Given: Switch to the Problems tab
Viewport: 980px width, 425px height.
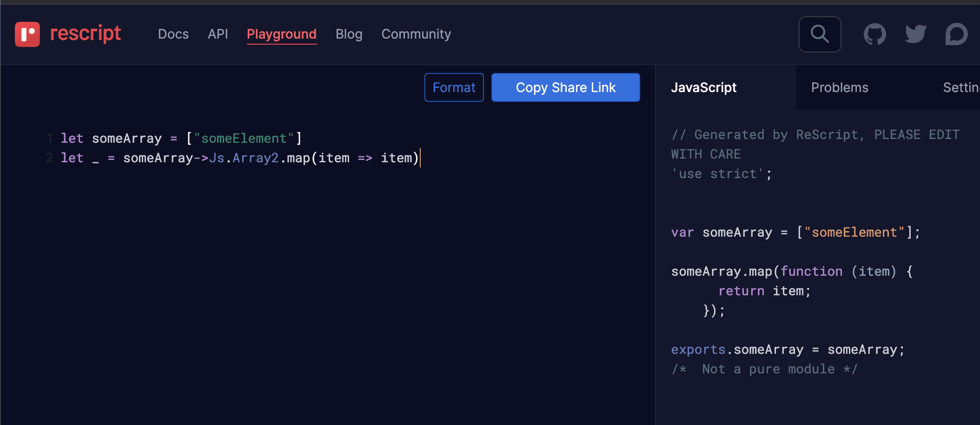Looking at the screenshot, I should [840, 87].
